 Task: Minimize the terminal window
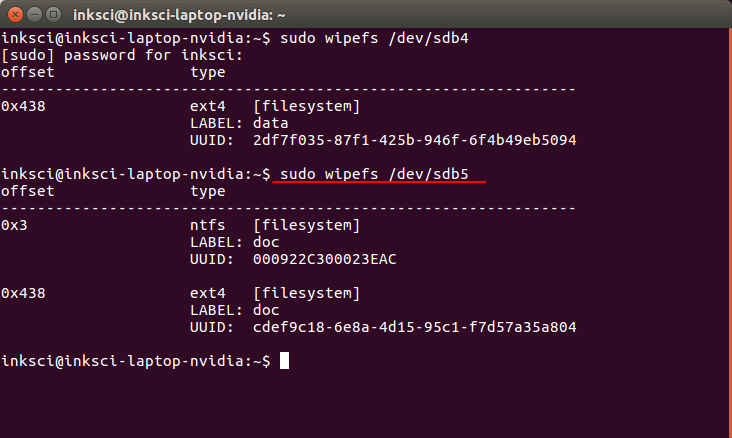tap(32, 15)
